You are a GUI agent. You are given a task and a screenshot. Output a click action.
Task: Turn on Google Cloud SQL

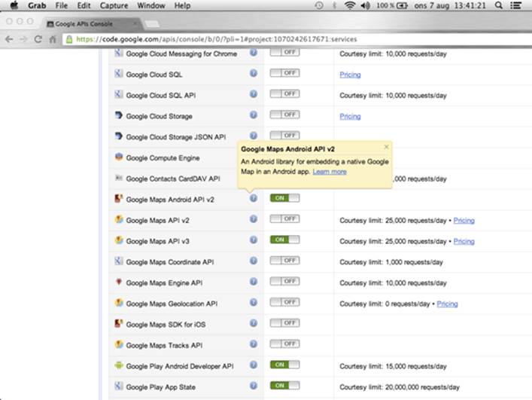tap(284, 73)
